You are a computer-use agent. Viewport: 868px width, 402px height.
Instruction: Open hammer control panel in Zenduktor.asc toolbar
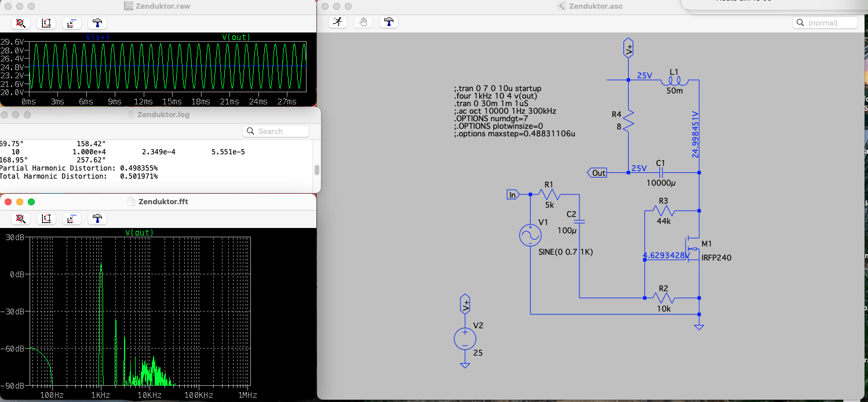[388, 22]
